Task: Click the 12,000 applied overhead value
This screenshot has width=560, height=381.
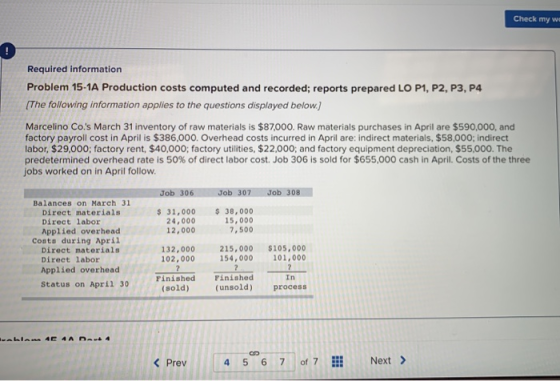Action: 181,230
